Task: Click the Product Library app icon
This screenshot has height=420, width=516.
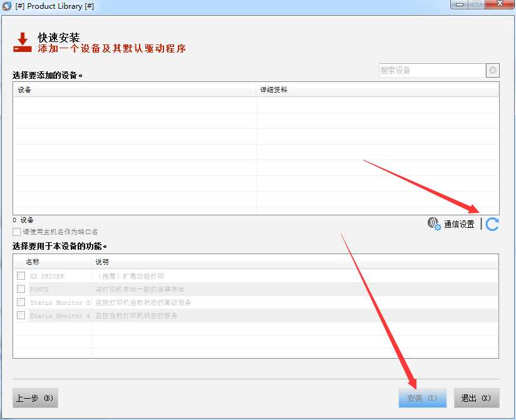Action: coord(7,6)
